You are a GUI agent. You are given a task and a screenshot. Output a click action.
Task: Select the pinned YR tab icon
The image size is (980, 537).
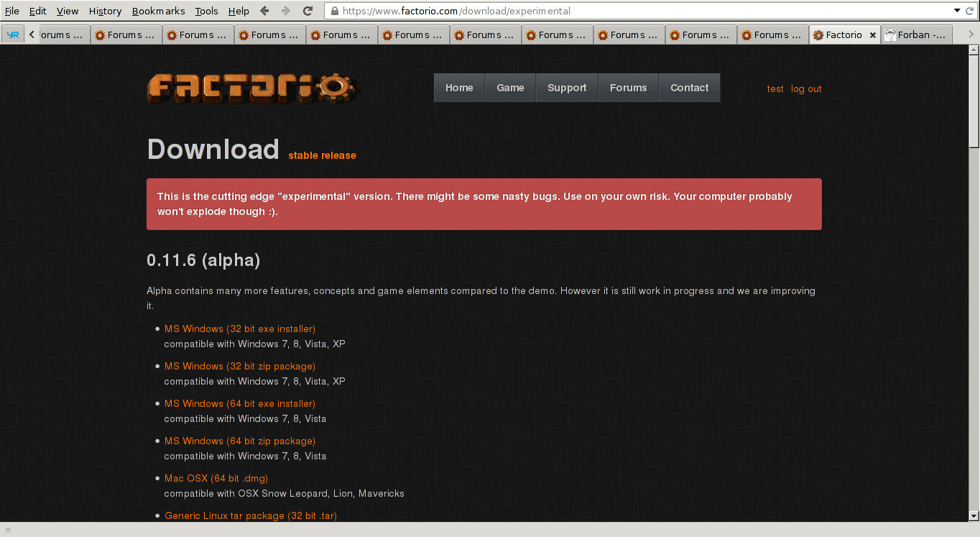point(13,35)
